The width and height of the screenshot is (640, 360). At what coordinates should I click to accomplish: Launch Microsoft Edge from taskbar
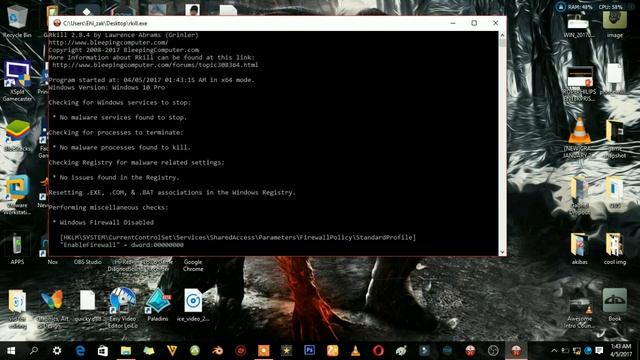[x=80, y=351]
